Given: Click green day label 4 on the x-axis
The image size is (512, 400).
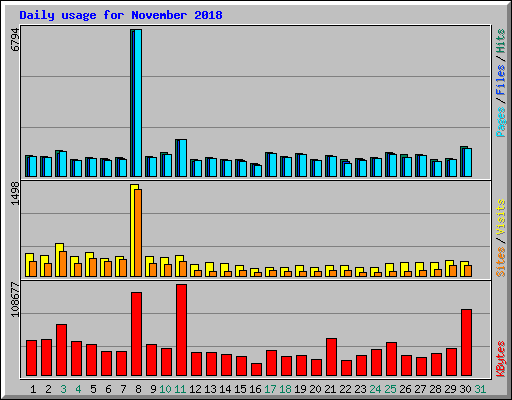Looking at the screenshot, I should click(x=78, y=389).
